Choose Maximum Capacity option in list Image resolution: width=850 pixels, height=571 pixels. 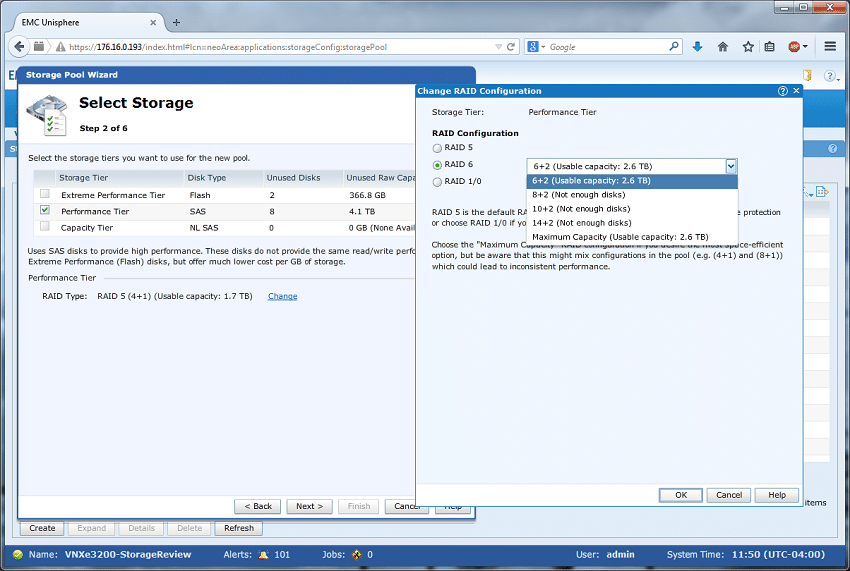pos(632,237)
